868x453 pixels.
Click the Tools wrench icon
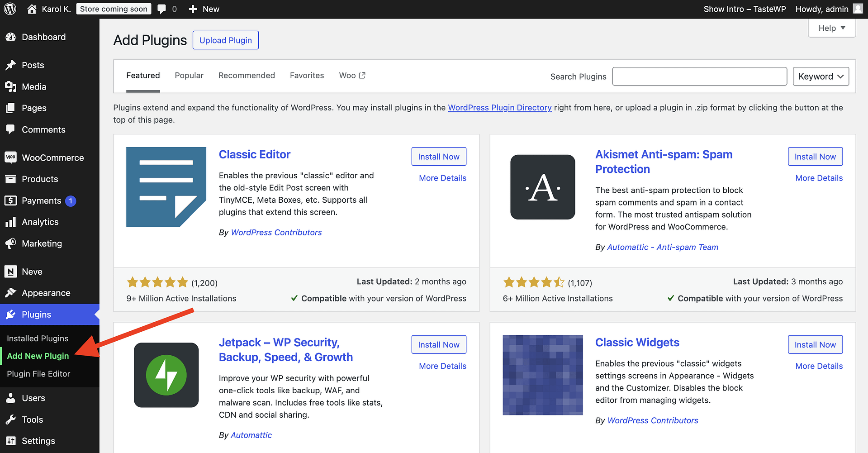tap(11, 420)
